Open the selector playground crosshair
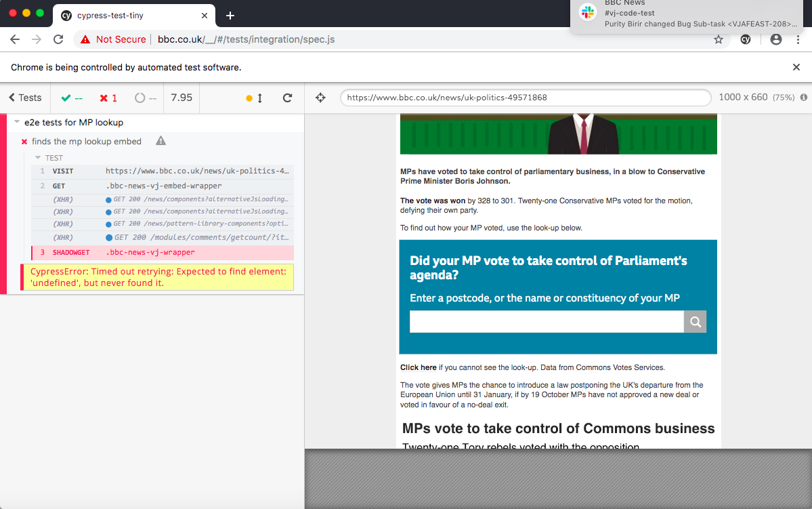Viewport: 812px width, 509px height. (320, 98)
